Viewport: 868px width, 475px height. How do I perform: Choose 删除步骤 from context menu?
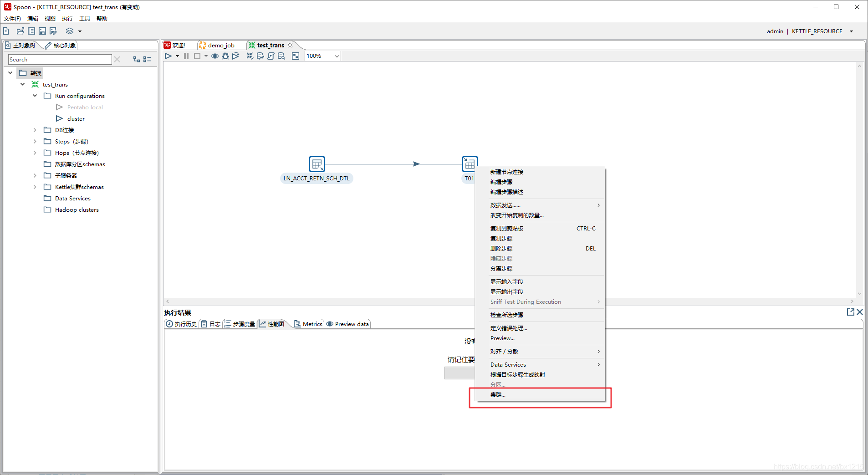click(x=540, y=248)
